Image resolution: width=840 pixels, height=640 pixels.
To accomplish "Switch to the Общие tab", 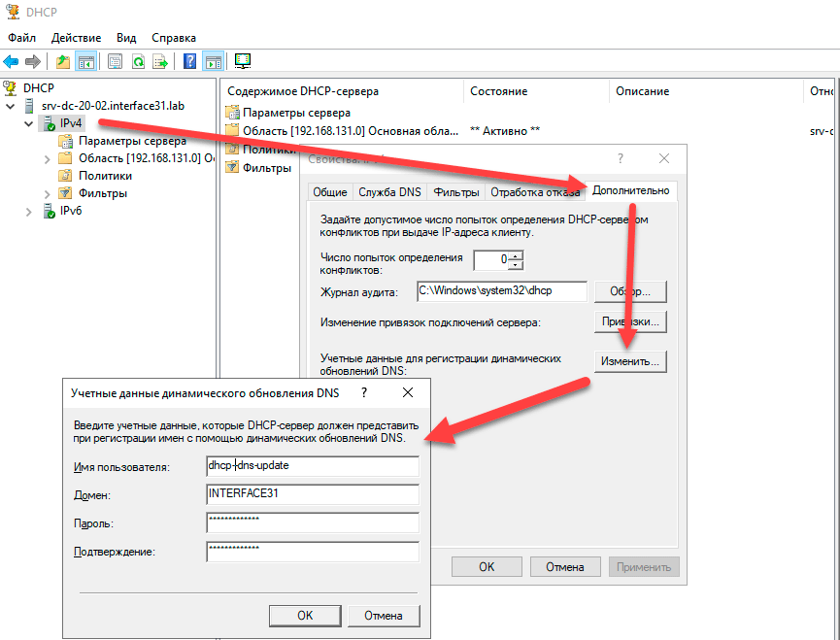I will coord(330,192).
